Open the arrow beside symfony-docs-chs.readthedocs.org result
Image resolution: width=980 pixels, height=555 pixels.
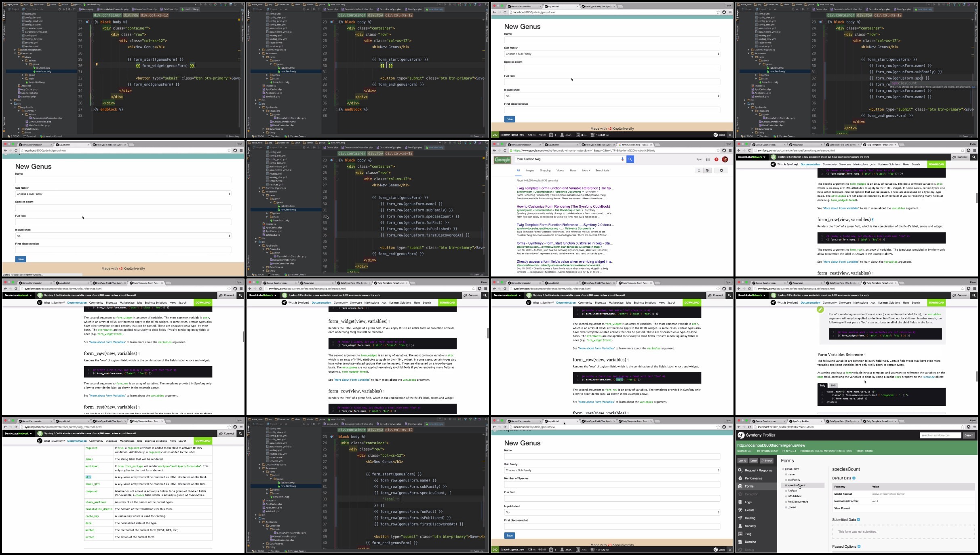(593, 229)
